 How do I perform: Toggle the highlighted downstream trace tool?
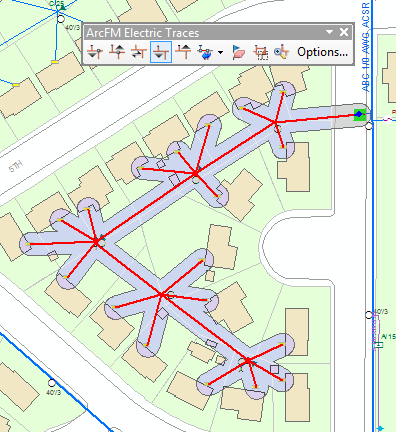tap(161, 52)
